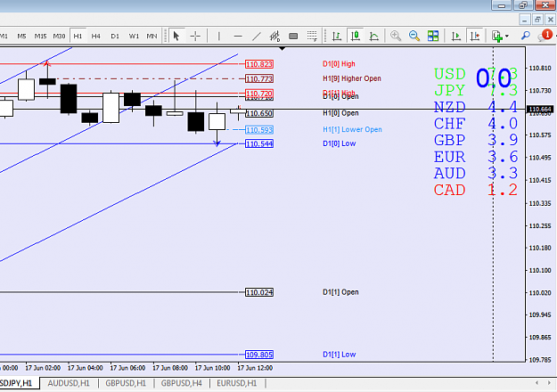Screen dimensions: 557x392
Task: Select the active USDJPY,H1 tab
Action: [x=17, y=383]
